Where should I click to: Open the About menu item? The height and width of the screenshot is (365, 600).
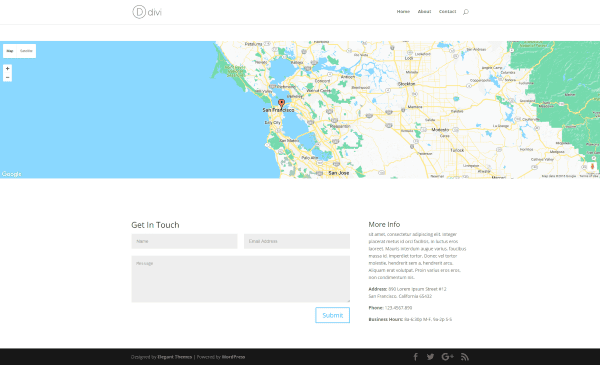coord(424,12)
